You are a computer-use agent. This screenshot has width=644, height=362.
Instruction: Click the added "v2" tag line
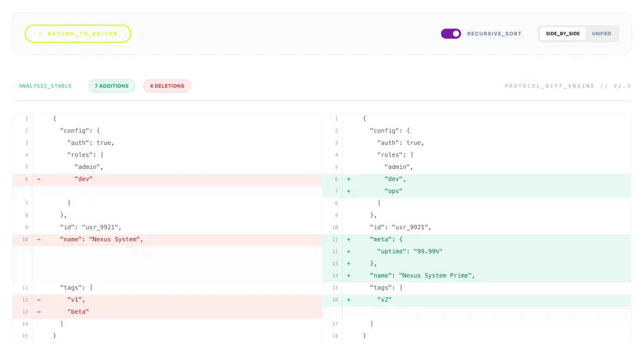coord(477,300)
